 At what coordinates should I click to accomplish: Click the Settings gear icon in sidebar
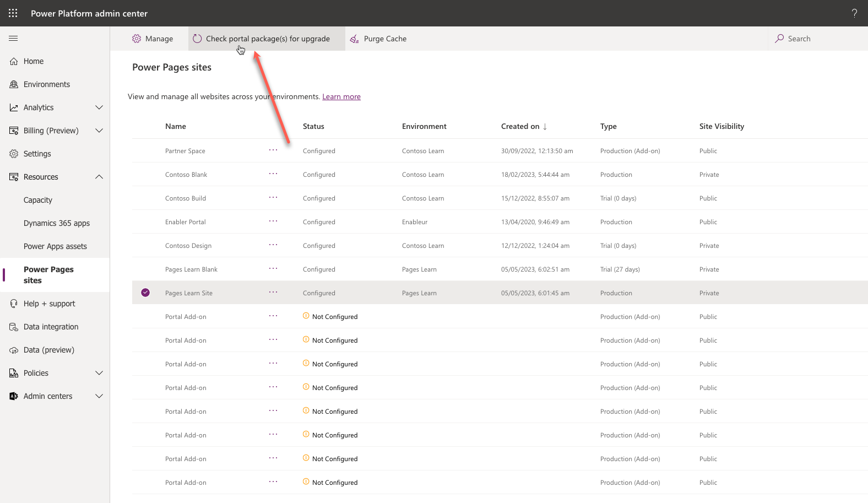click(14, 154)
